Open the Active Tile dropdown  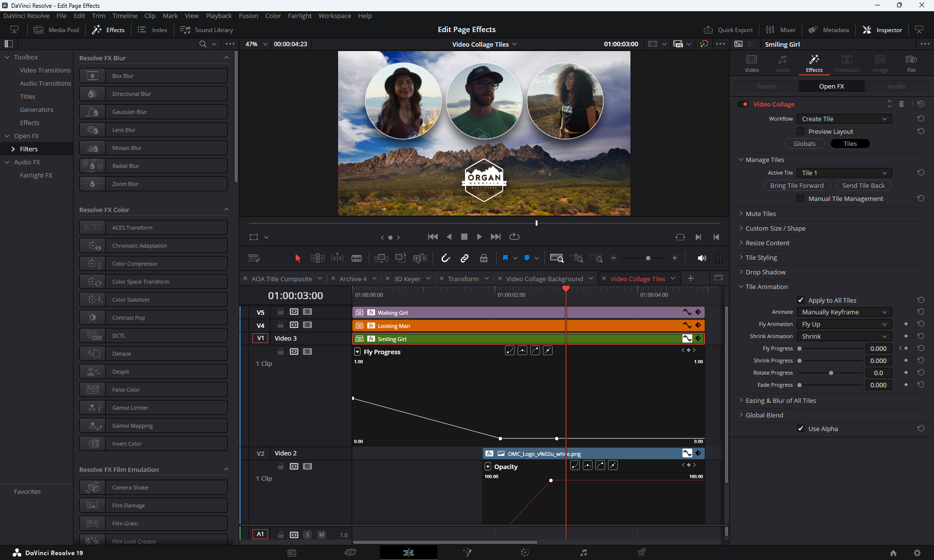click(x=844, y=173)
